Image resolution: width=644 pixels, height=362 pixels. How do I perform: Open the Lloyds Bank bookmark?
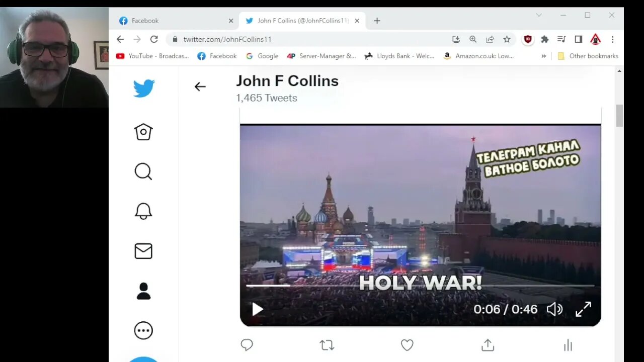tap(399, 56)
